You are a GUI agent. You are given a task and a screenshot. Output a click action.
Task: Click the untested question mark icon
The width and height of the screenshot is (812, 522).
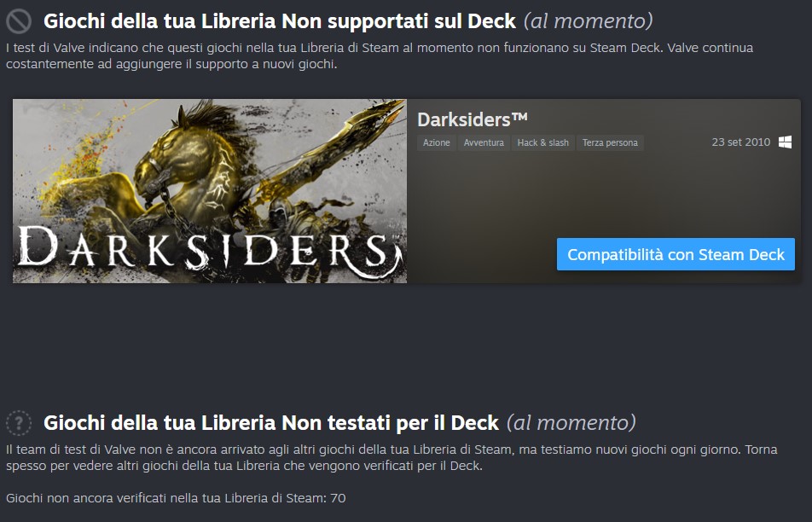pos(19,422)
